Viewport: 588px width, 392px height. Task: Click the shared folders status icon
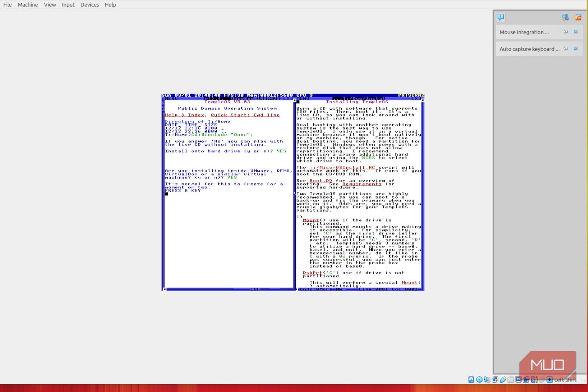click(x=511, y=380)
